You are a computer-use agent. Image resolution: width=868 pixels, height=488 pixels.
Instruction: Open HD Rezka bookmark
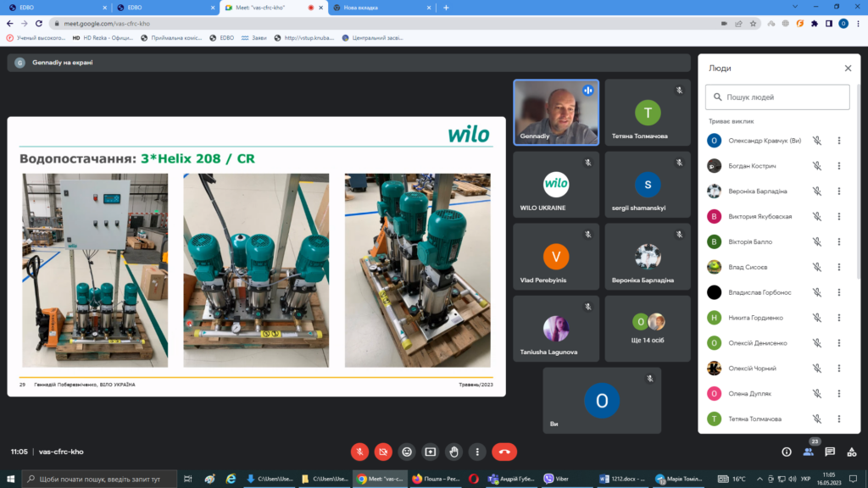pos(103,38)
